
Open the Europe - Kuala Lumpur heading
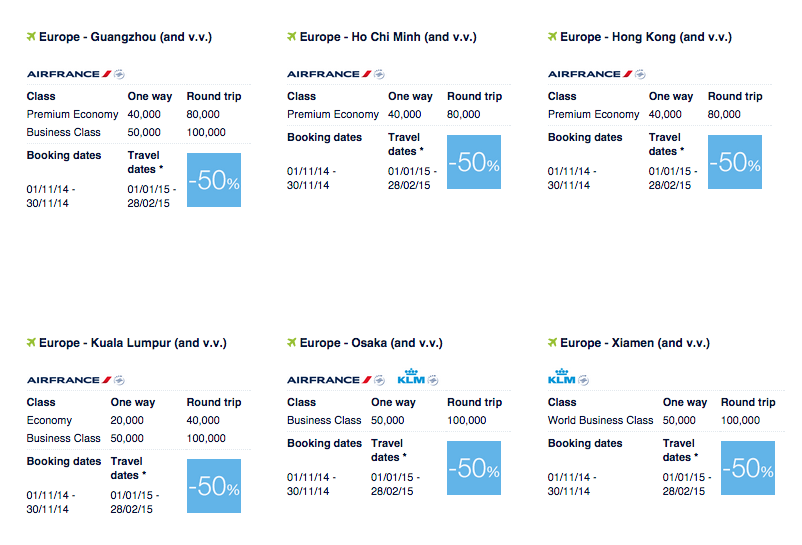click(133, 343)
